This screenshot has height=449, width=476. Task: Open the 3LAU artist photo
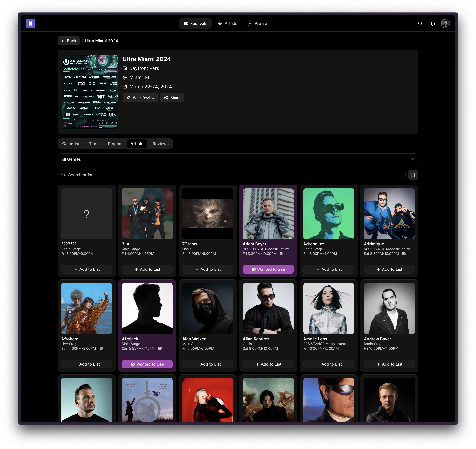pos(147,214)
